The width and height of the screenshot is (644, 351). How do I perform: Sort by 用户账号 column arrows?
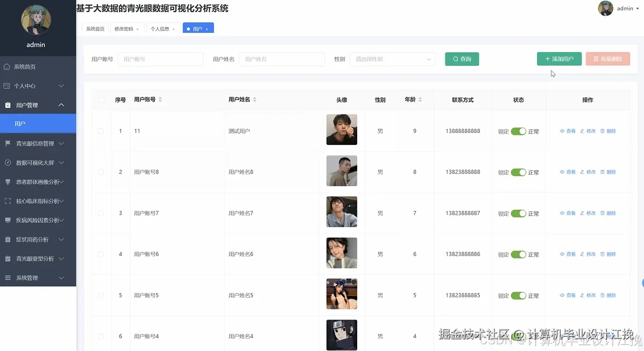pyautogui.click(x=160, y=100)
